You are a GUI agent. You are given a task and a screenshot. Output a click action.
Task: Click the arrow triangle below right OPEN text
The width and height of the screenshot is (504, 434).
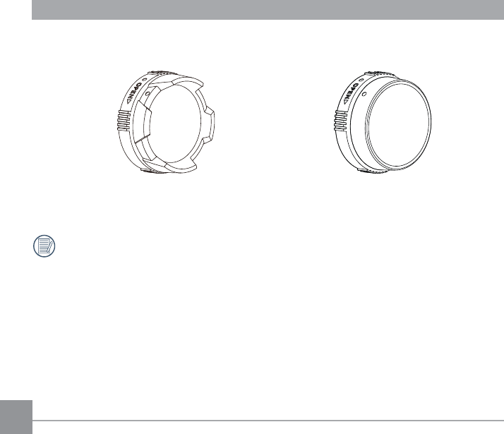coord(345,102)
